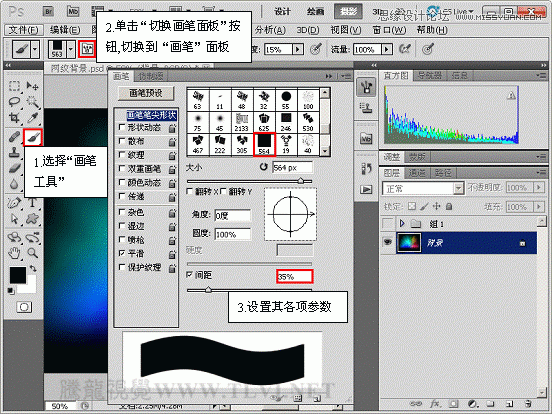Select 画笔笔尖形状 in brush options list
This screenshot has height=414, width=552.
(x=151, y=115)
